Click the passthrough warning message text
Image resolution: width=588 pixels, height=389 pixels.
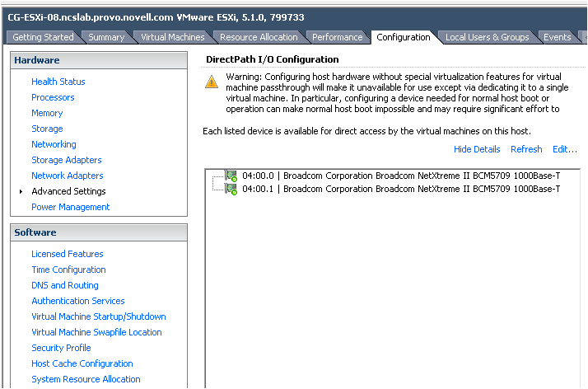pos(397,92)
